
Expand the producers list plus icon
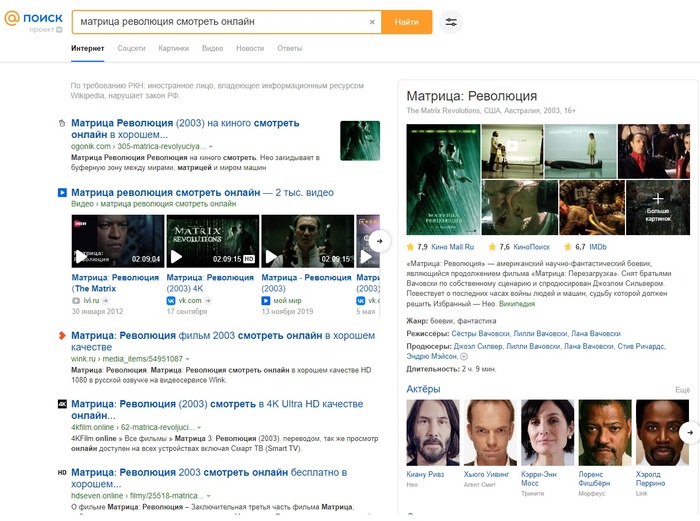tap(464, 356)
